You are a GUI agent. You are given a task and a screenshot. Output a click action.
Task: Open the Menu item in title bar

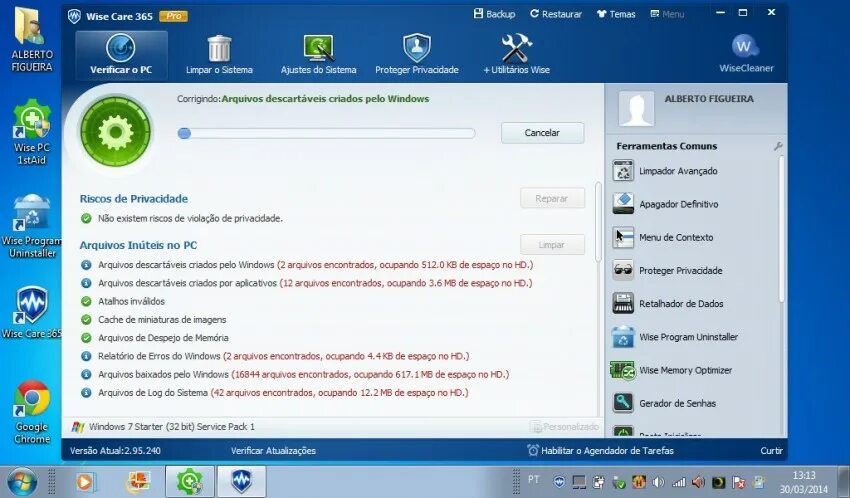click(x=667, y=14)
